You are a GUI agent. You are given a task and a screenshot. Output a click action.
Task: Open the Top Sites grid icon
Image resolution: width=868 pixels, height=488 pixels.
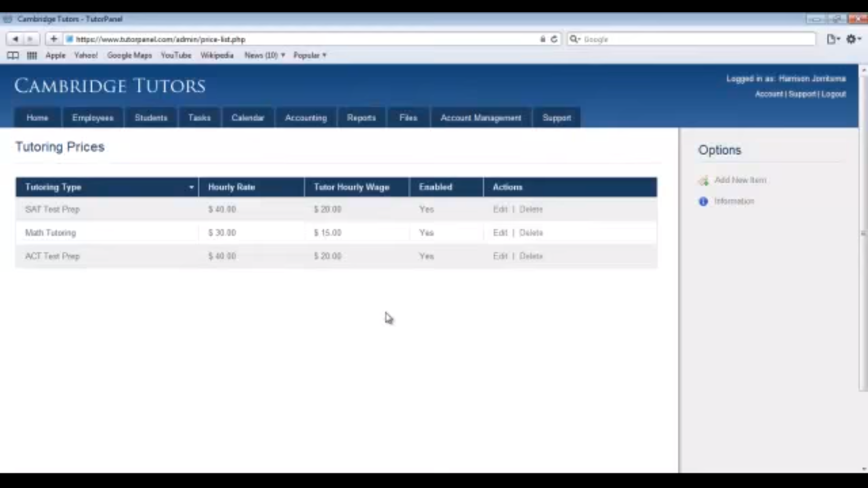(32, 56)
